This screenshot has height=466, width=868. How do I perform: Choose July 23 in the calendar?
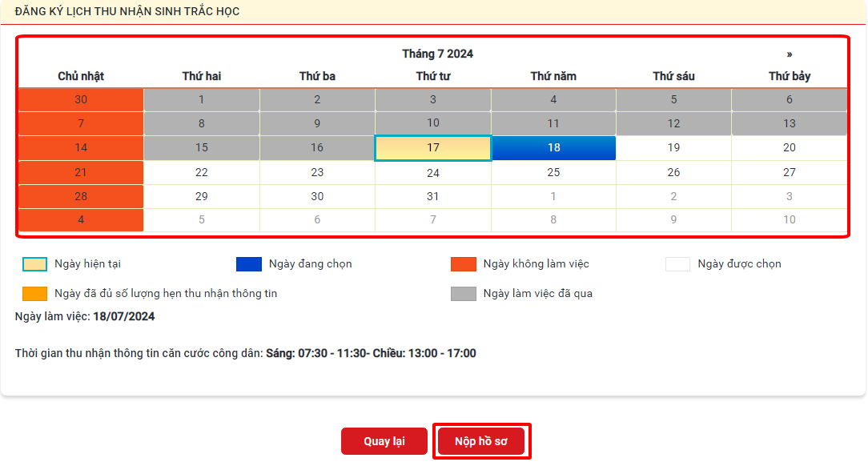(317, 172)
